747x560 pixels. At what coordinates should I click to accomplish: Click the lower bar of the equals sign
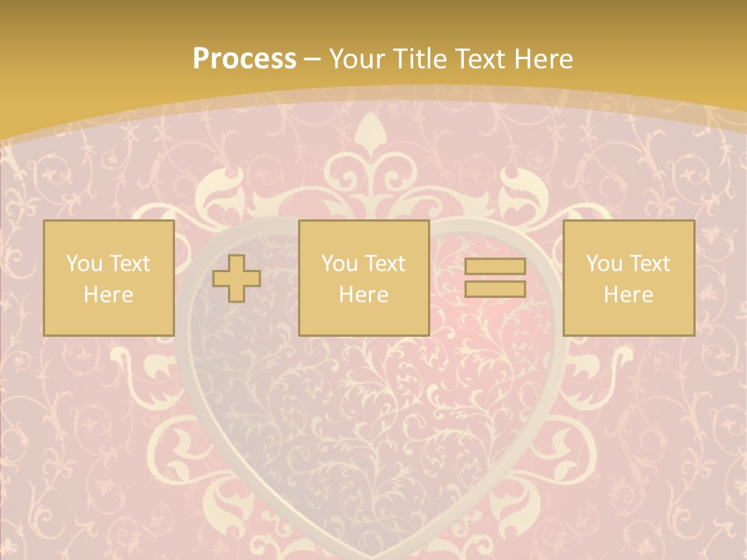pos(495,289)
